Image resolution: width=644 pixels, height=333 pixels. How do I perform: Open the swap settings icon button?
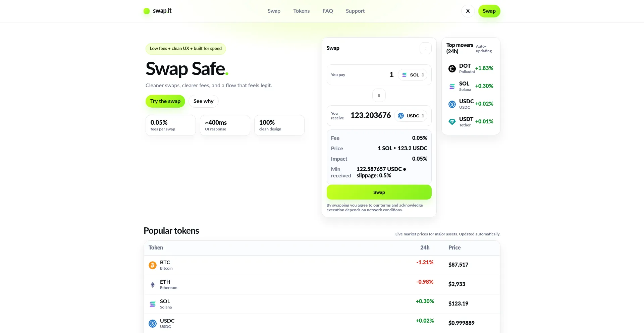pyautogui.click(x=425, y=48)
